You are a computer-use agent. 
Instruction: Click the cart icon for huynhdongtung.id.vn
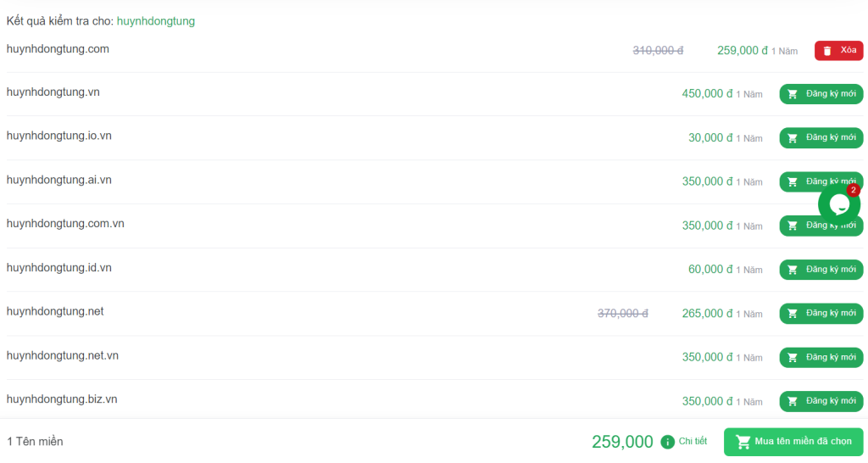point(793,270)
